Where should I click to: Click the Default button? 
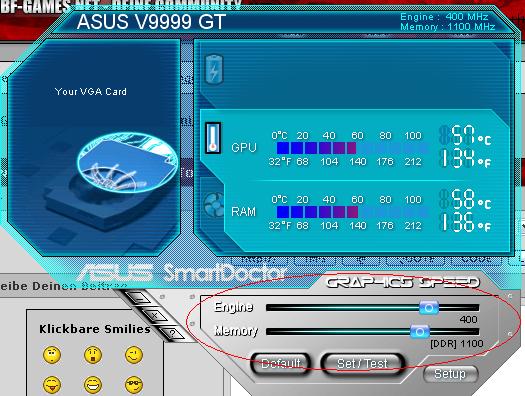click(x=281, y=364)
